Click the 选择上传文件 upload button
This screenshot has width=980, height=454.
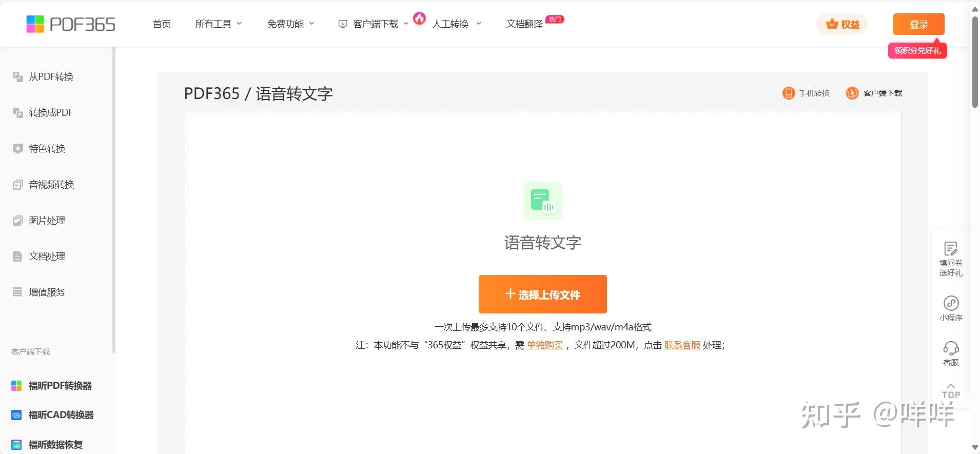[x=543, y=294]
